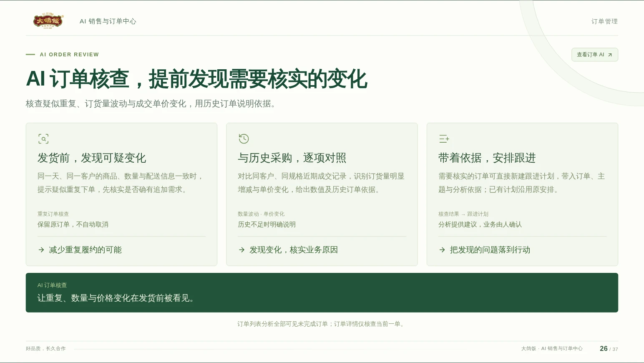
Task: Click the AI 订单核查 label in green banner
Action: pyautogui.click(x=52, y=285)
